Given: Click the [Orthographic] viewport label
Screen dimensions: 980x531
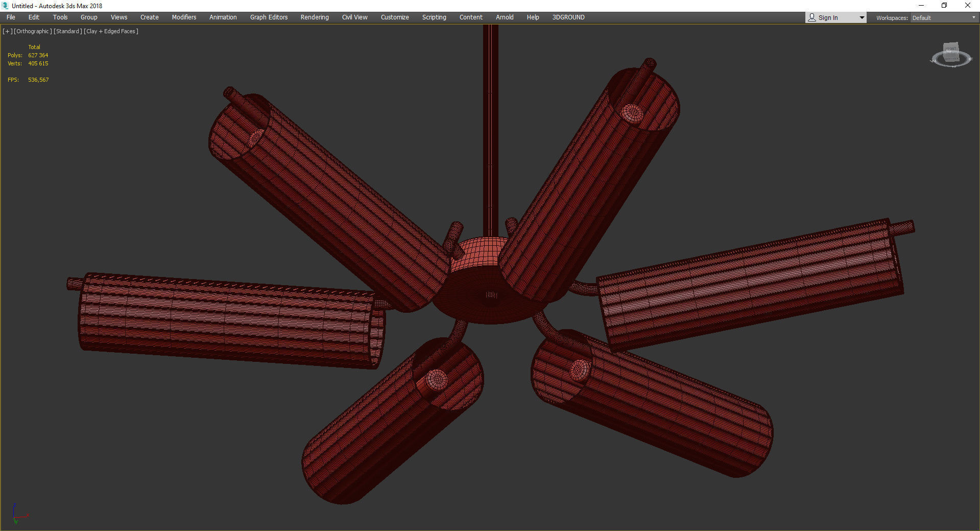Looking at the screenshot, I should (x=33, y=31).
